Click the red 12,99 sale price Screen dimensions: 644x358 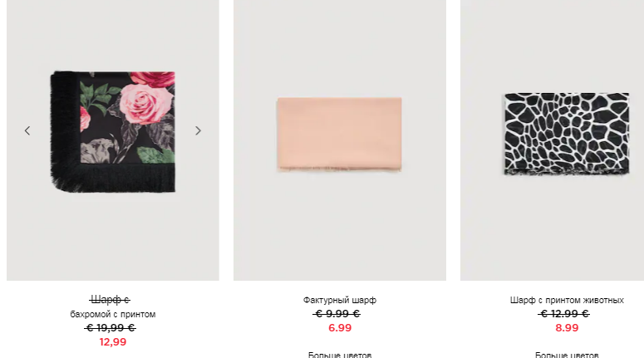pos(113,342)
